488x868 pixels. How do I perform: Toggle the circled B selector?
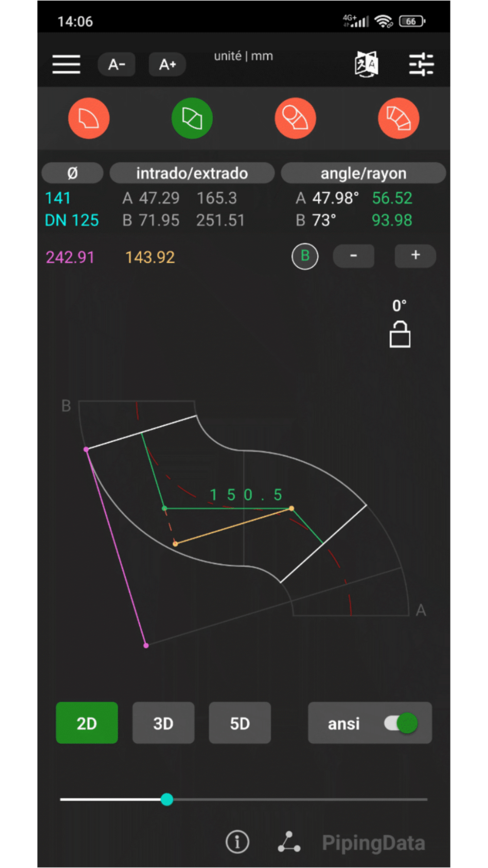pos(305,256)
